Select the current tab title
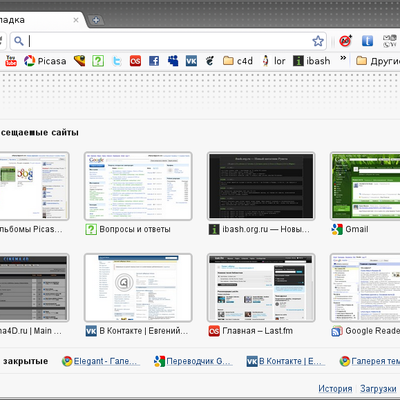Screen dimensions: 400x400 click(12, 20)
